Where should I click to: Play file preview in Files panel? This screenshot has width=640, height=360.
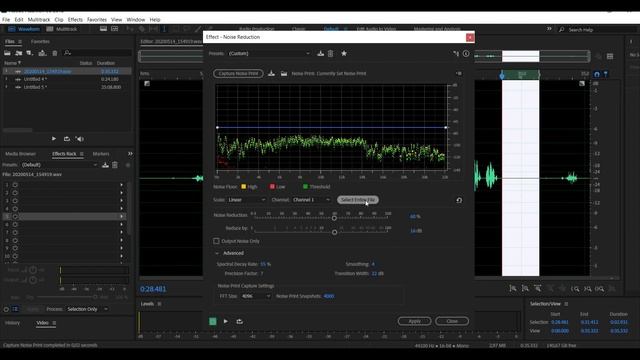pos(54,139)
